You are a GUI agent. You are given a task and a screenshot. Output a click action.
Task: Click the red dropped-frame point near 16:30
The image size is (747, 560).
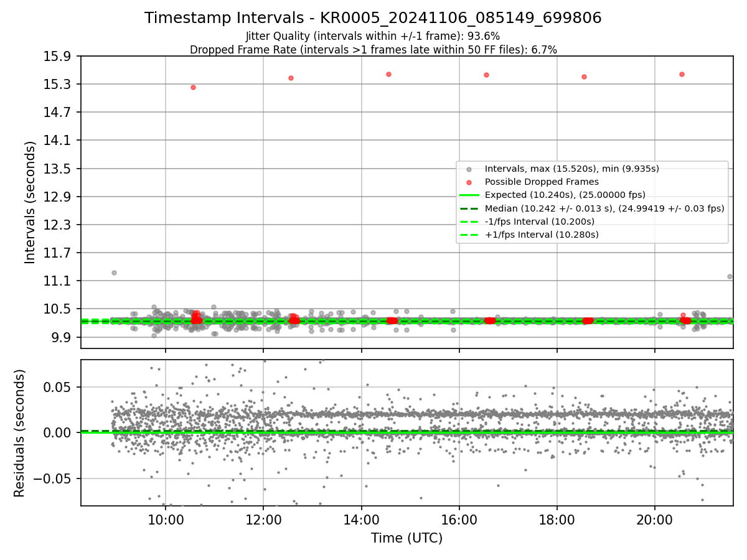[486, 75]
